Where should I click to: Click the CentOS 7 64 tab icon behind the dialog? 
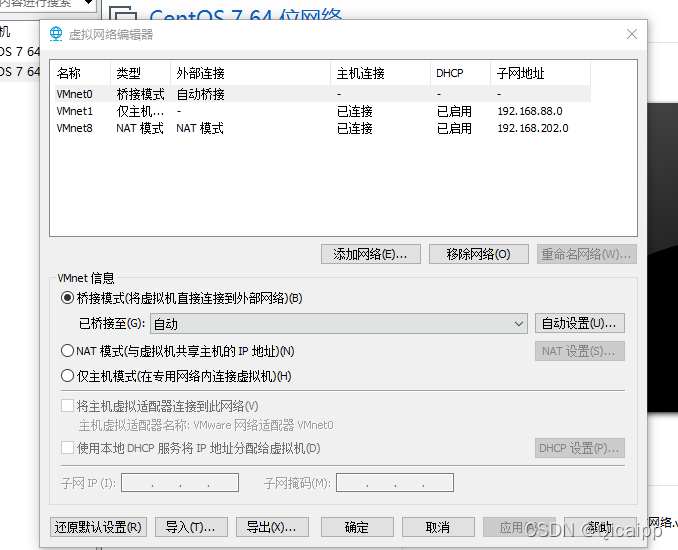[123, 13]
